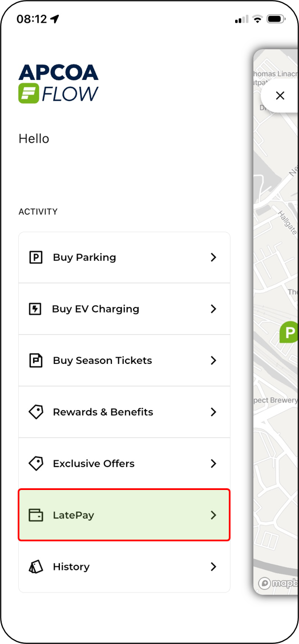This screenshot has height=644, width=299.
Task: Expand the History chevron arrow
Action: [x=213, y=567]
